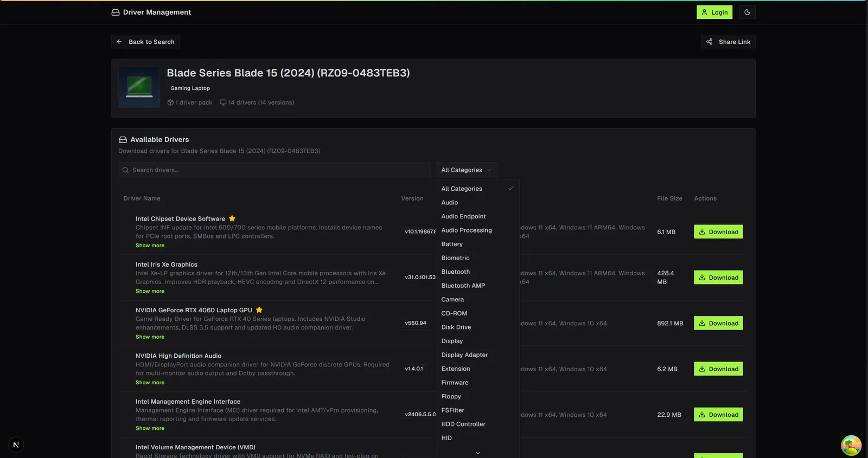Toggle dark mode moon icon
The image size is (868, 458).
pyautogui.click(x=747, y=12)
